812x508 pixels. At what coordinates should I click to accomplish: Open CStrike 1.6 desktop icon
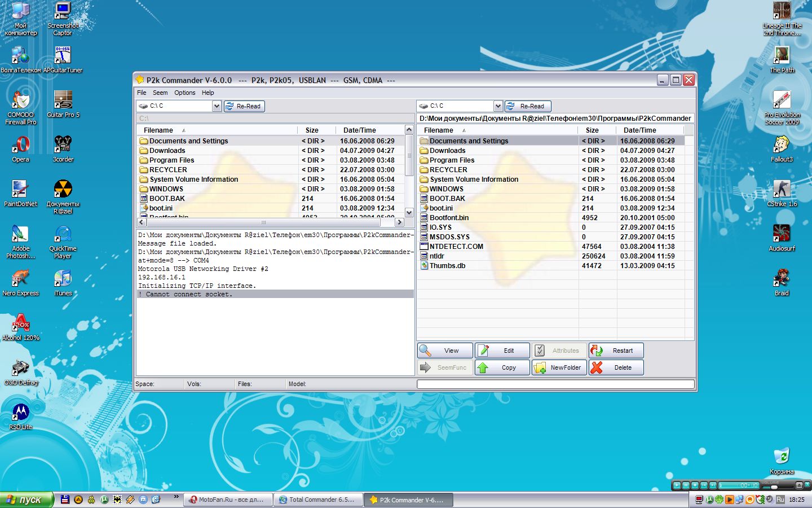point(782,194)
